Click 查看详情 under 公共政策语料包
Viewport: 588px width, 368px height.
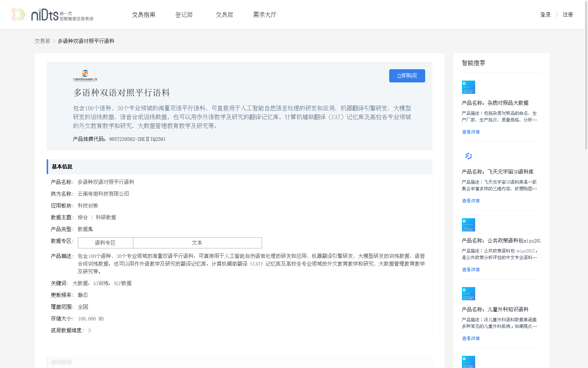[471, 270]
